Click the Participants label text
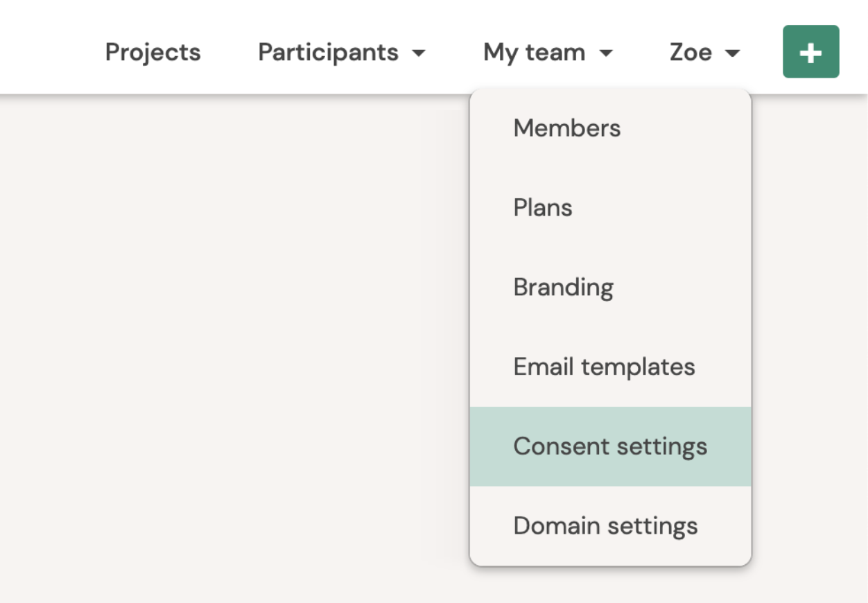Image resolution: width=868 pixels, height=603 pixels. [x=328, y=53]
